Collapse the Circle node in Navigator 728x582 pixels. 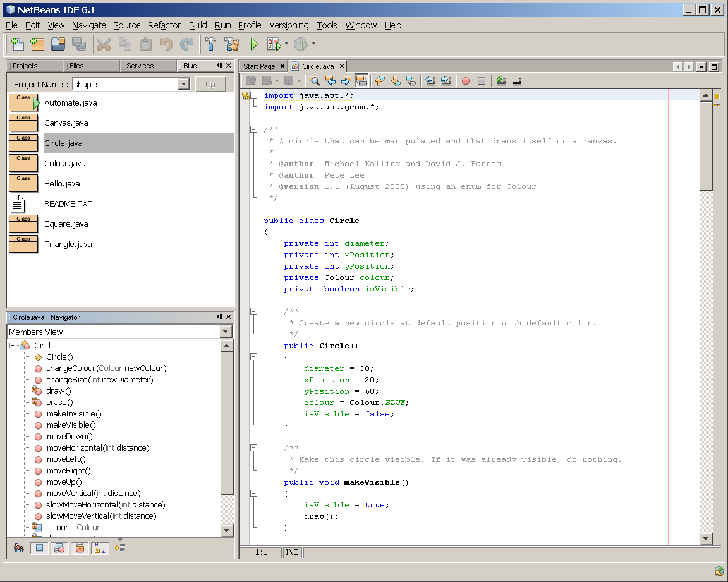(x=12, y=346)
